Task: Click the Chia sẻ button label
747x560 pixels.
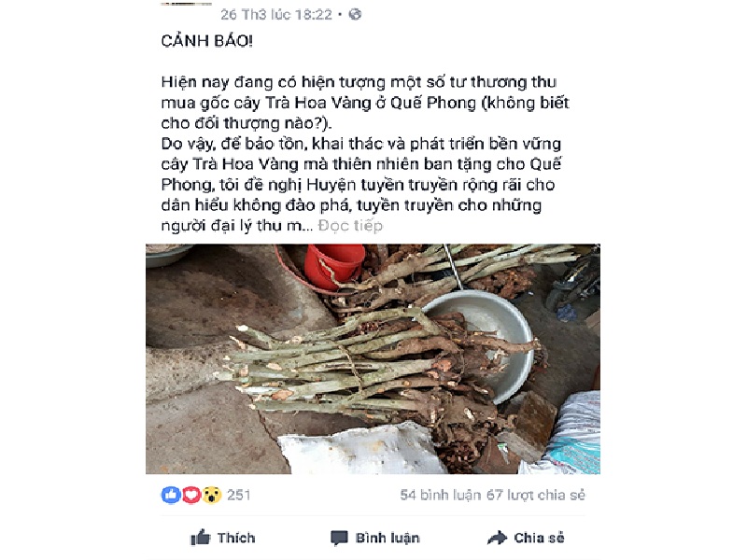Action: [539, 538]
